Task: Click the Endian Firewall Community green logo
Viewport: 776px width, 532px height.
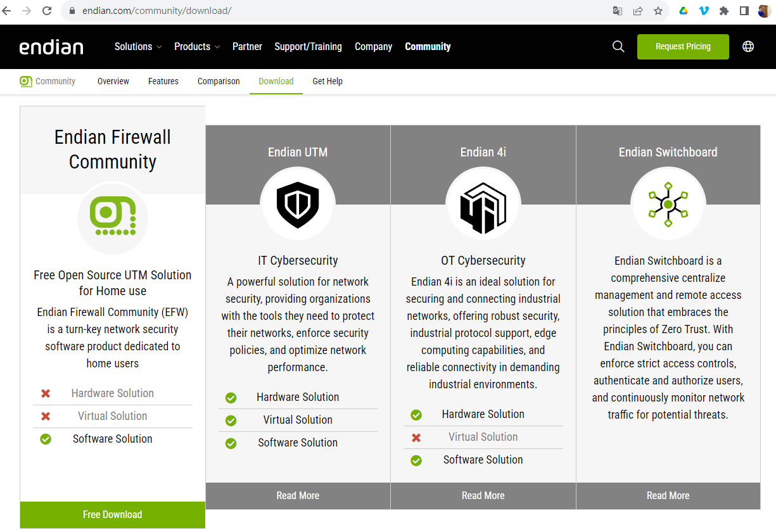Action: click(113, 217)
